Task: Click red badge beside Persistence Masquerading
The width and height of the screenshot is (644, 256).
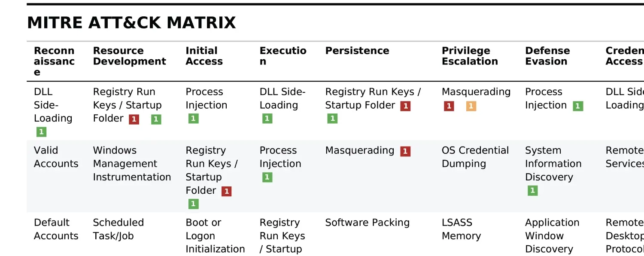Action: [x=405, y=151]
